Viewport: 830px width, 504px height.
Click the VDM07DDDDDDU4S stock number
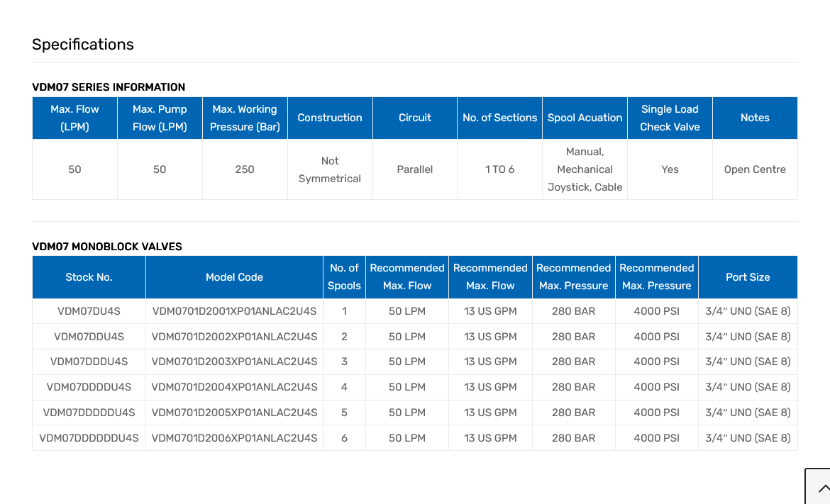click(x=89, y=438)
